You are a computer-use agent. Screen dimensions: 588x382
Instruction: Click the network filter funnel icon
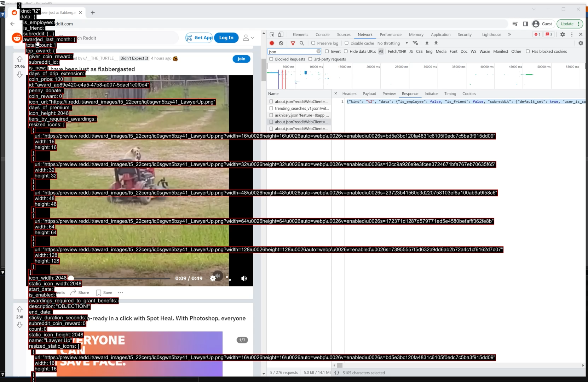(293, 43)
